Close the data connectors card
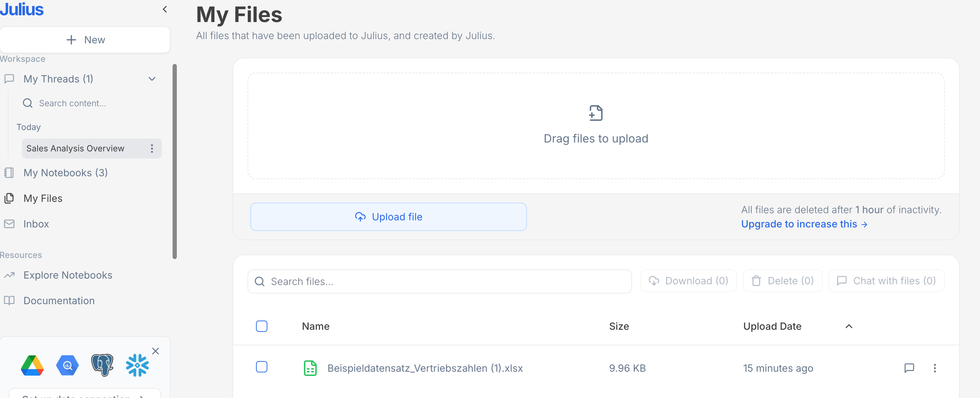 156,351
